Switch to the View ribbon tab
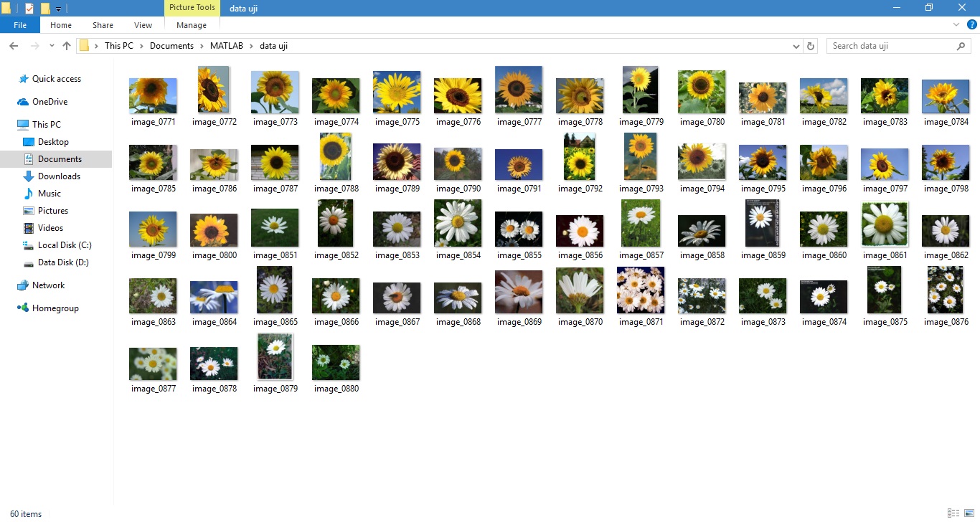980x522 pixels. pyautogui.click(x=143, y=25)
